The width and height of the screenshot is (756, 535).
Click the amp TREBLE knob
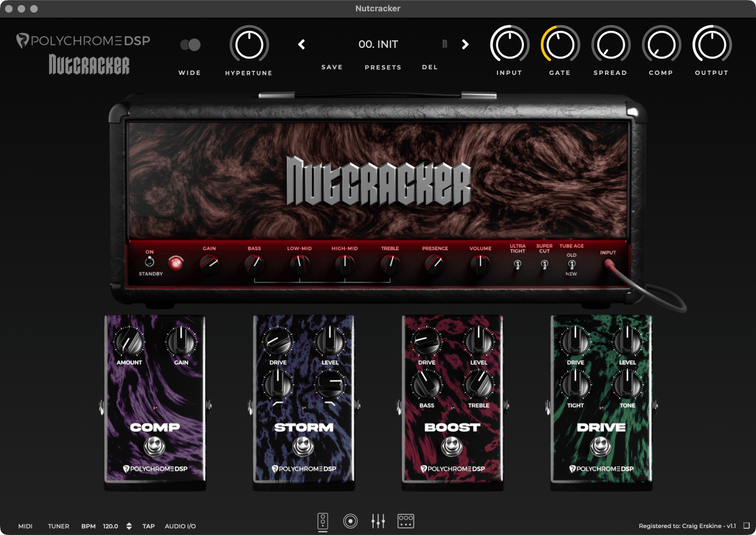pos(390,265)
